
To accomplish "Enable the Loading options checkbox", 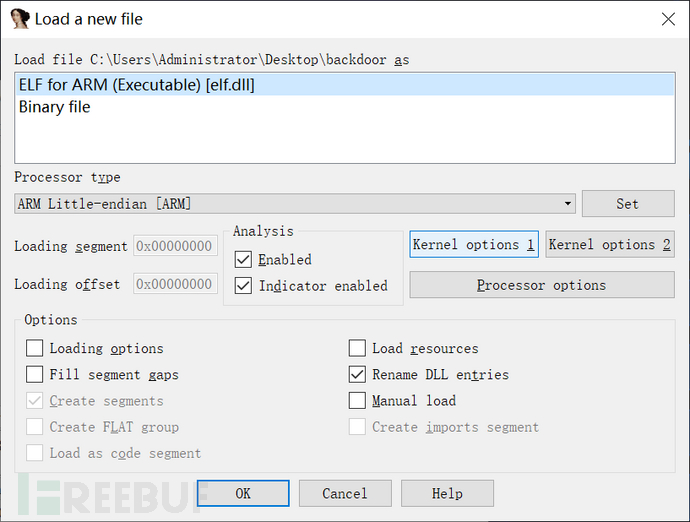I will pos(35,349).
